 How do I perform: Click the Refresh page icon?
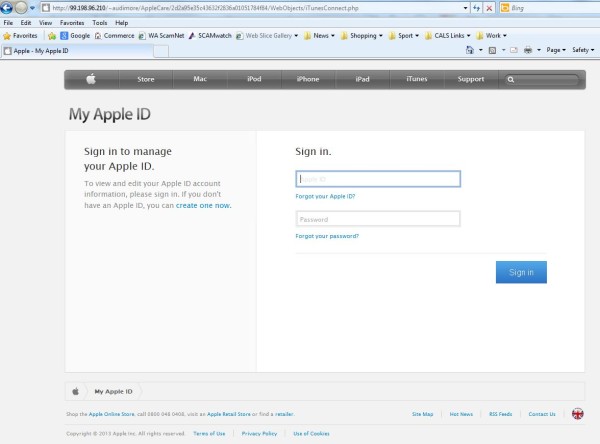pyautogui.click(x=476, y=8)
